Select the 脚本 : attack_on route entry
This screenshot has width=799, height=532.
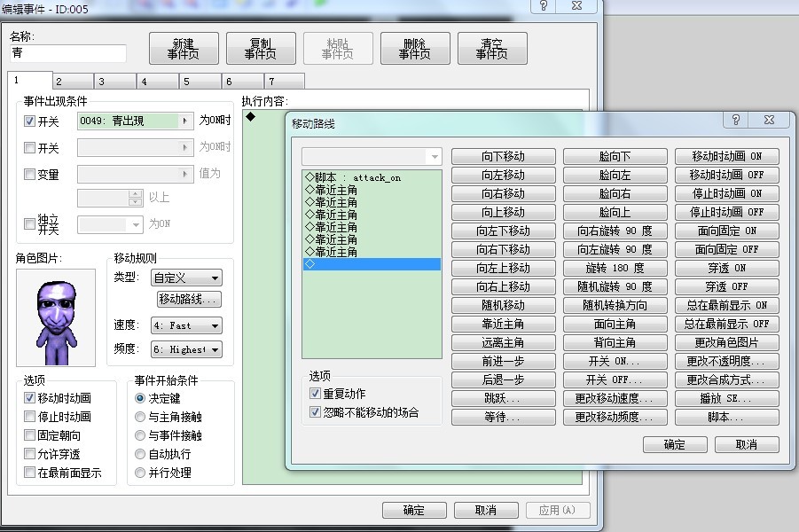372,177
